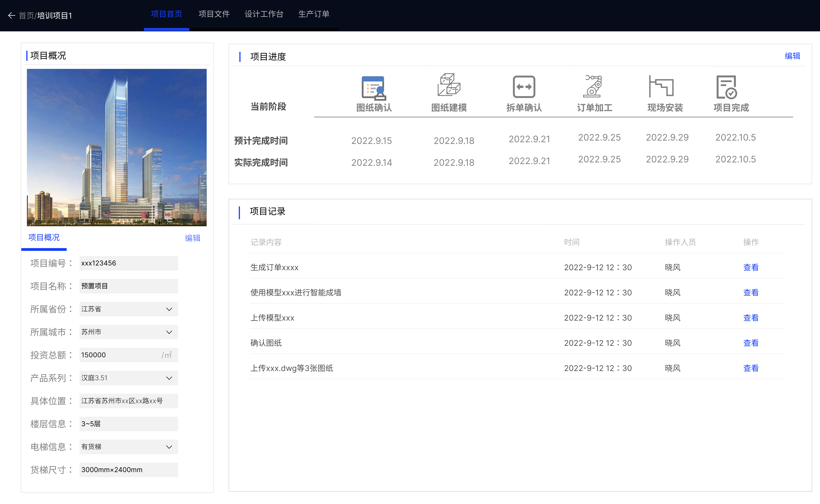Screen dimensions: 820x504
Task: Click 编辑 under the building image
Action: coord(193,238)
